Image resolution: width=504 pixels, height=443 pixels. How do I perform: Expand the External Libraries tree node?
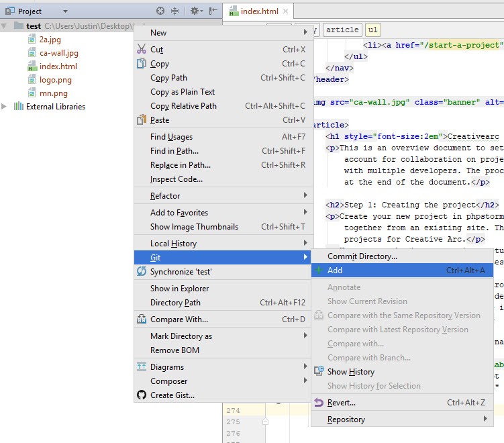tap(5, 107)
